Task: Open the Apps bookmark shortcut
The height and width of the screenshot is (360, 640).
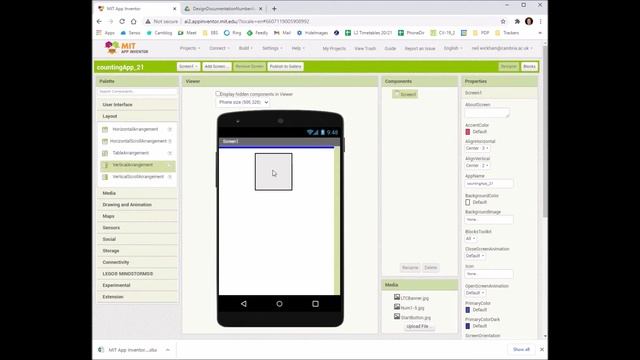Action: [x=105, y=33]
